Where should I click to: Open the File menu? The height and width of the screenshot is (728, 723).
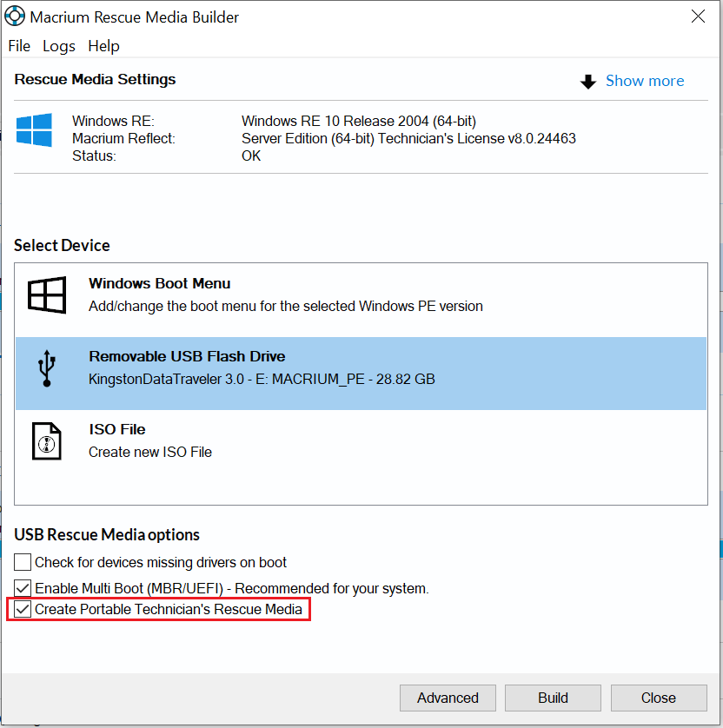(x=18, y=46)
